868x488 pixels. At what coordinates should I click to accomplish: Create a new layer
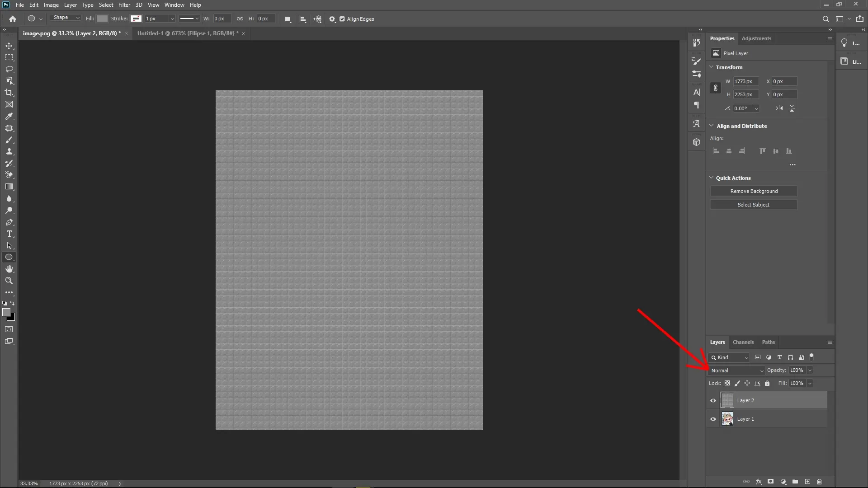point(807,482)
